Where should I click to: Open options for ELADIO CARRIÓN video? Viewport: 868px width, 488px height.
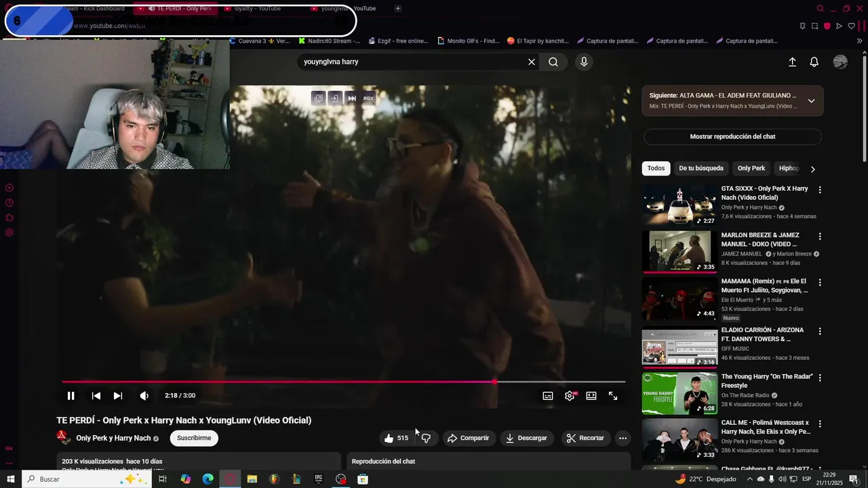tap(820, 331)
